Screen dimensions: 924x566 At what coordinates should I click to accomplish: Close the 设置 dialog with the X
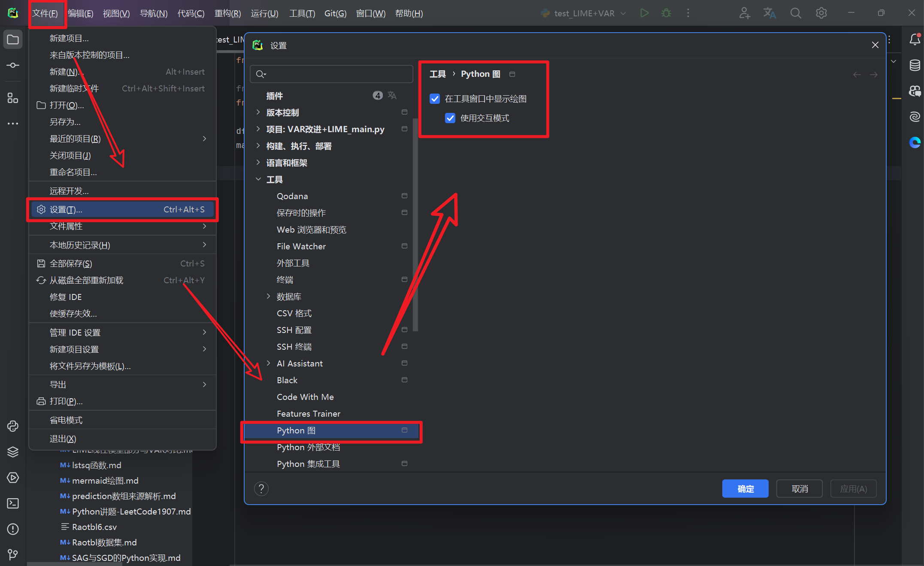pyautogui.click(x=875, y=45)
